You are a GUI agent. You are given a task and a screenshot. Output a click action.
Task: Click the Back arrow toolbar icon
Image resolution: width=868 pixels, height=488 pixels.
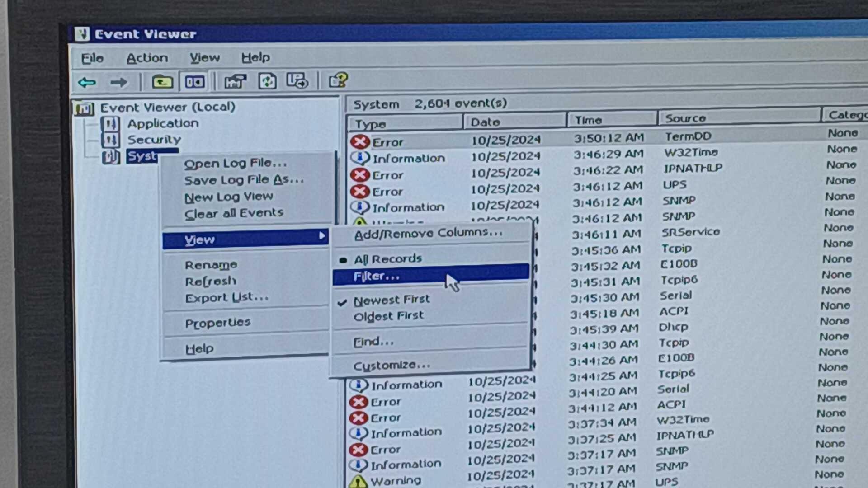pos(87,83)
